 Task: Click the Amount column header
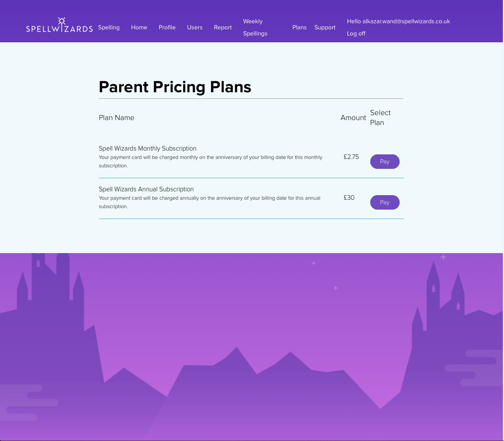tap(353, 118)
